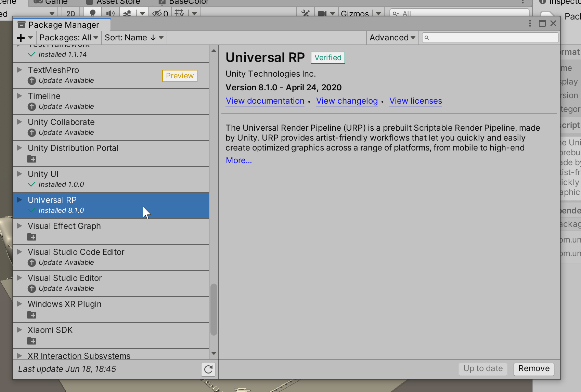Expand the Visual Studio Editor entry
581x392 pixels.
tap(20, 278)
